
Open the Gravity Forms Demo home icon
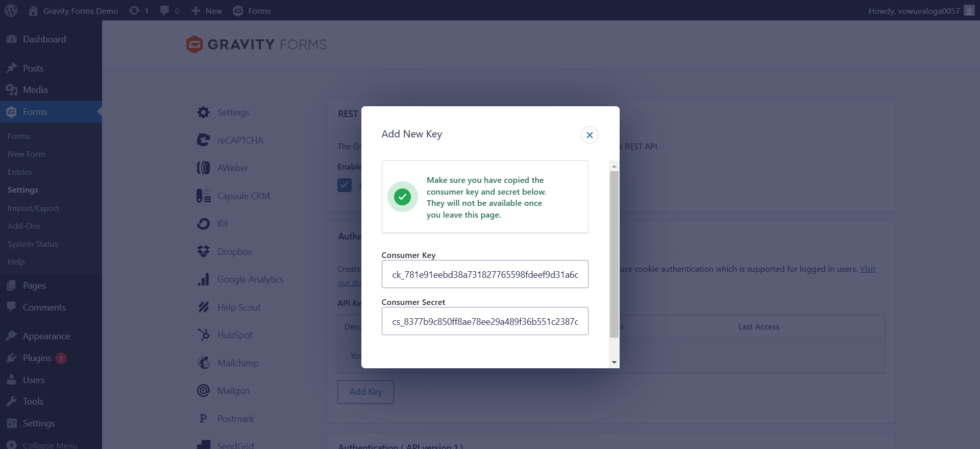(x=33, y=11)
